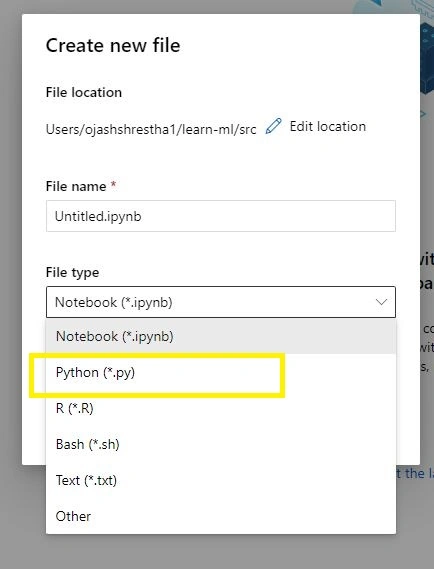Click the pencil icon beside Edit location
This screenshot has width=434, height=569.
click(273, 126)
